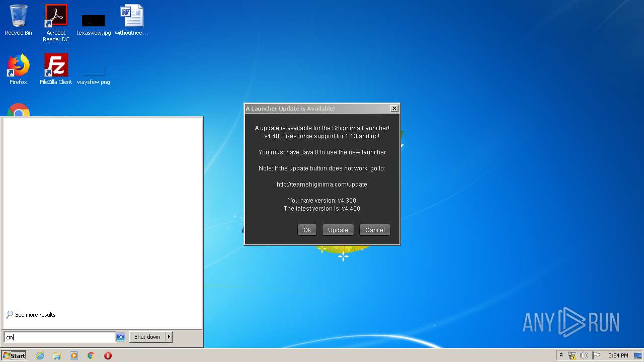Select waysfew.png desktop file

tap(94, 73)
